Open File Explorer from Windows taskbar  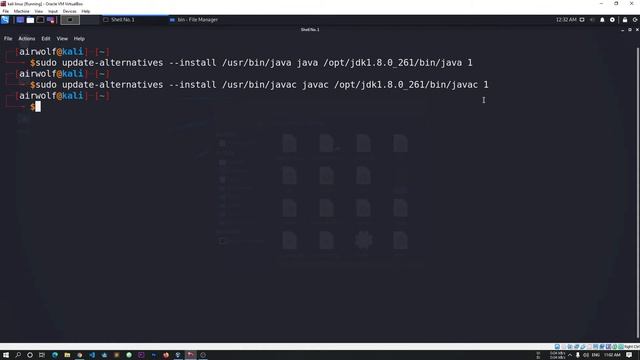click(67, 355)
